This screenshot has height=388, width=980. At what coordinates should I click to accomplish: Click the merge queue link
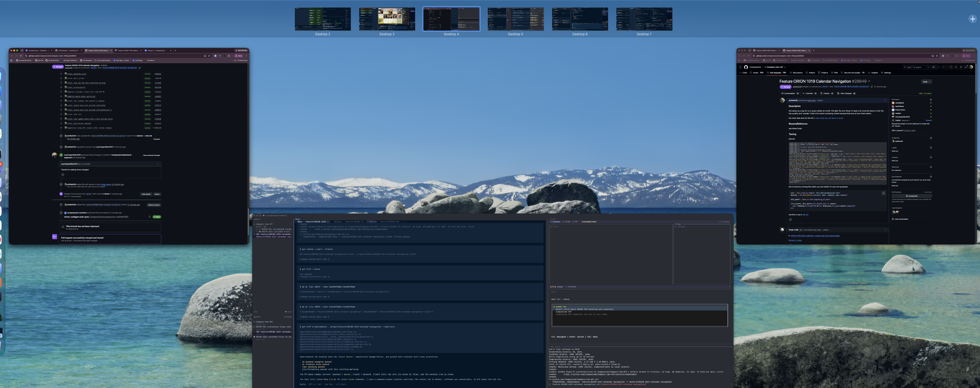coord(106,185)
